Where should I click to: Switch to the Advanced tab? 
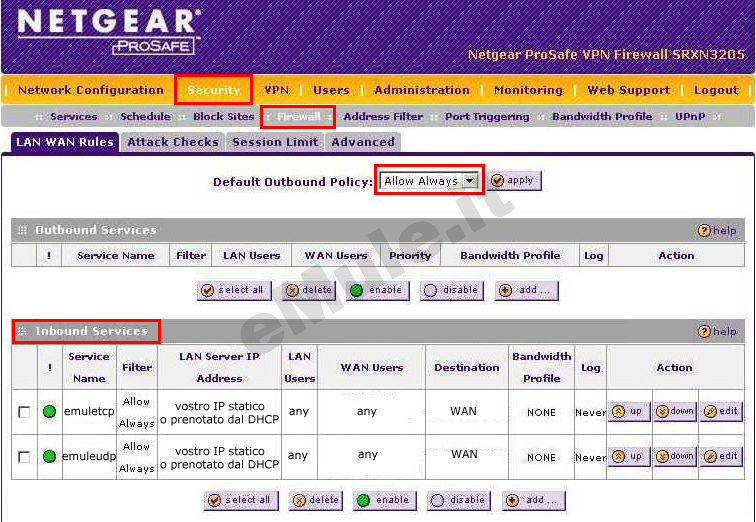[363, 142]
